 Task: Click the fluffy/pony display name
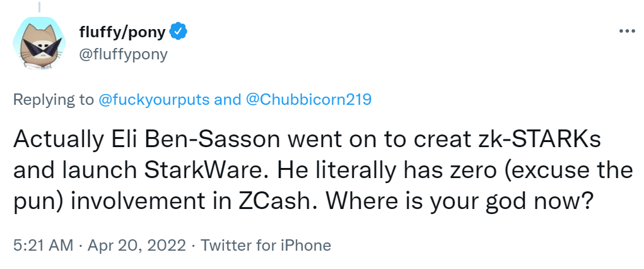pos(124,31)
